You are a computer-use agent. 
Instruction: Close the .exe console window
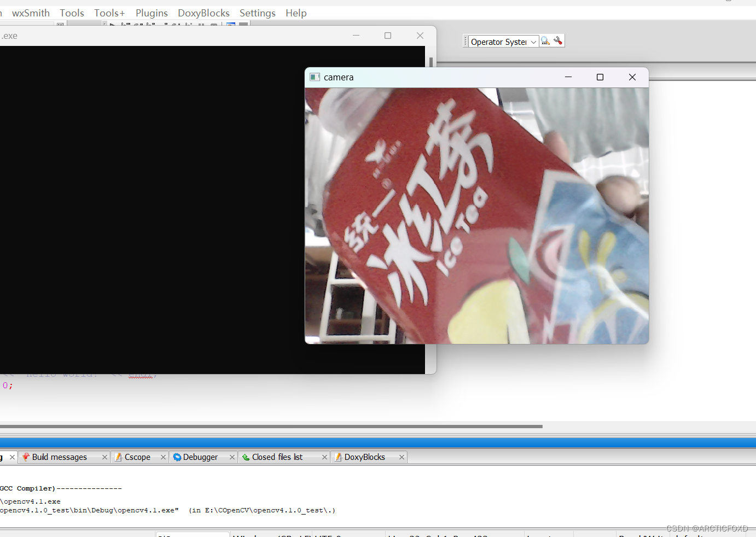pyautogui.click(x=420, y=36)
